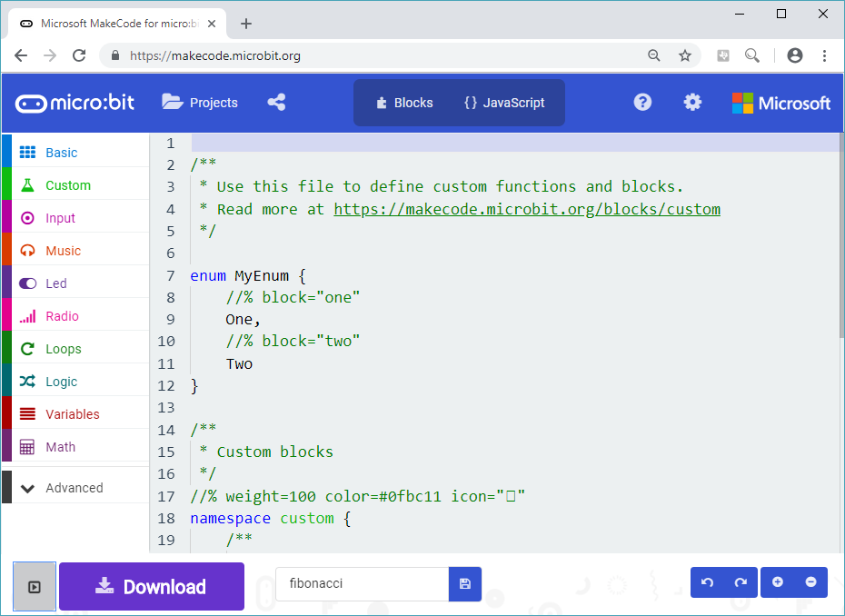845x616 pixels.
Task: Redo the last edit
Action: point(741,582)
